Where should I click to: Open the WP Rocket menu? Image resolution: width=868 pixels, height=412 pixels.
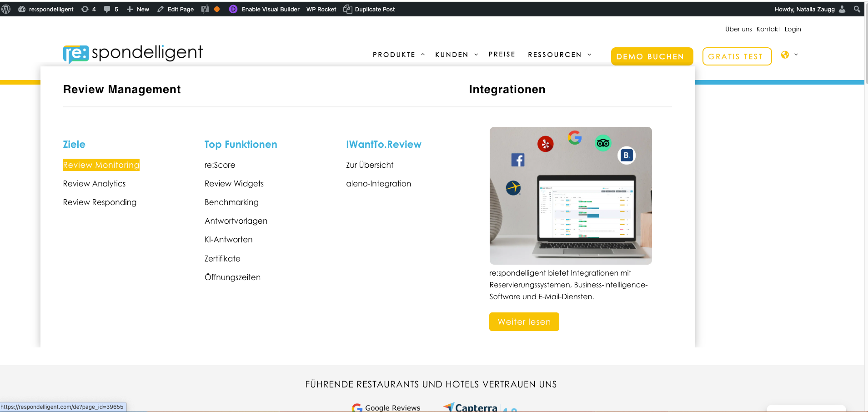click(x=321, y=9)
